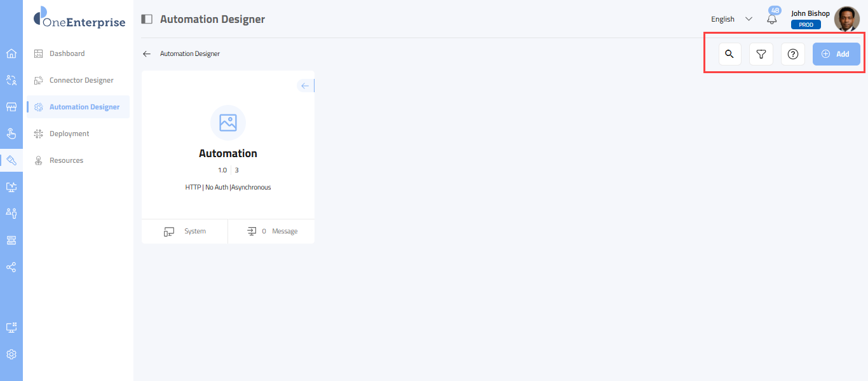Select the storefront icon in left rail
The image size is (868, 381).
tap(11, 107)
